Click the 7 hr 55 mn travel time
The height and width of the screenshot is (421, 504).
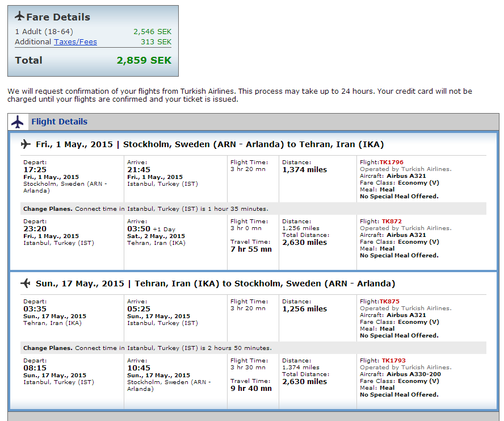(251, 249)
